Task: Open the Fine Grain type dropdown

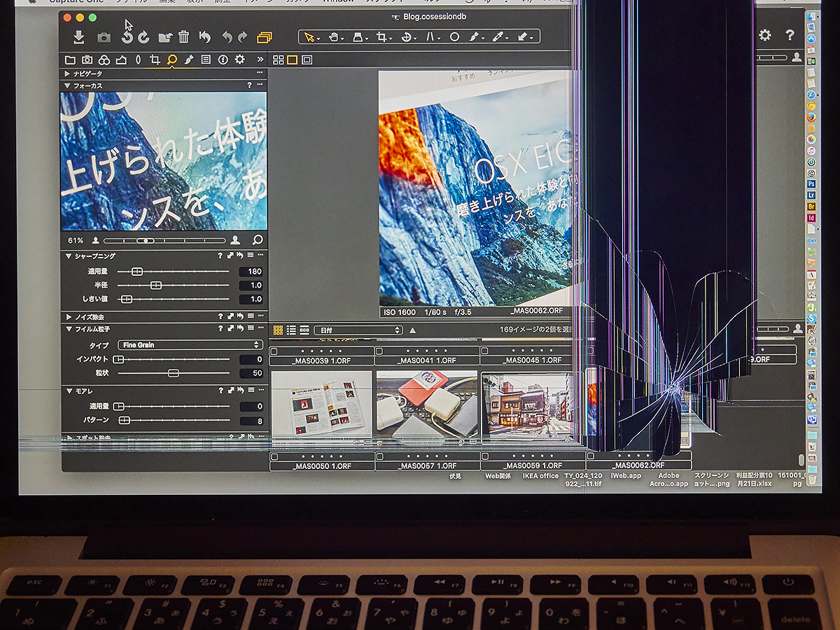Action: coord(190,345)
